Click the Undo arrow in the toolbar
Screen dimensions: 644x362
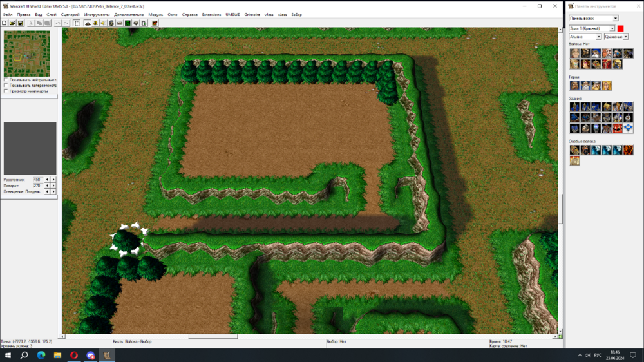(58, 23)
